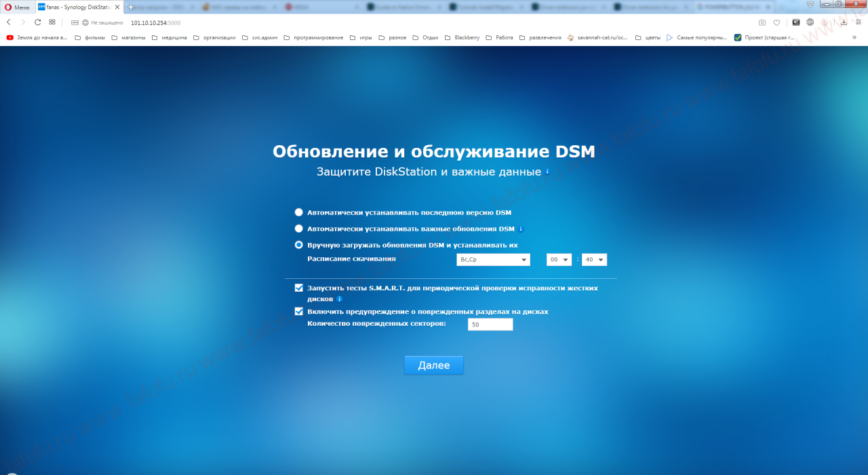Open the YouTube bookmark Земля до начала

click(37, 38)
